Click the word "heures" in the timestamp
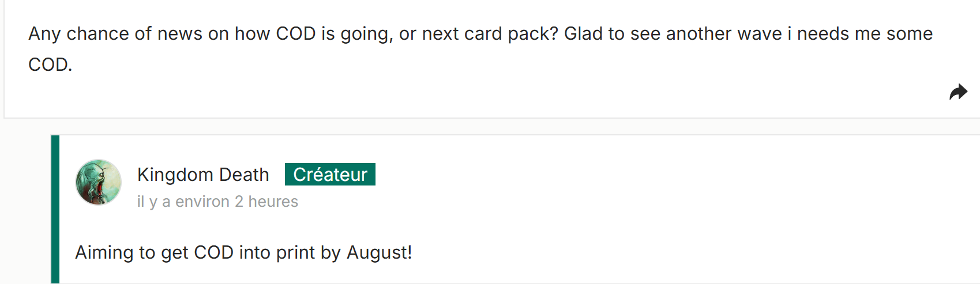Screen dimensions: 980x284 (273, 202)
